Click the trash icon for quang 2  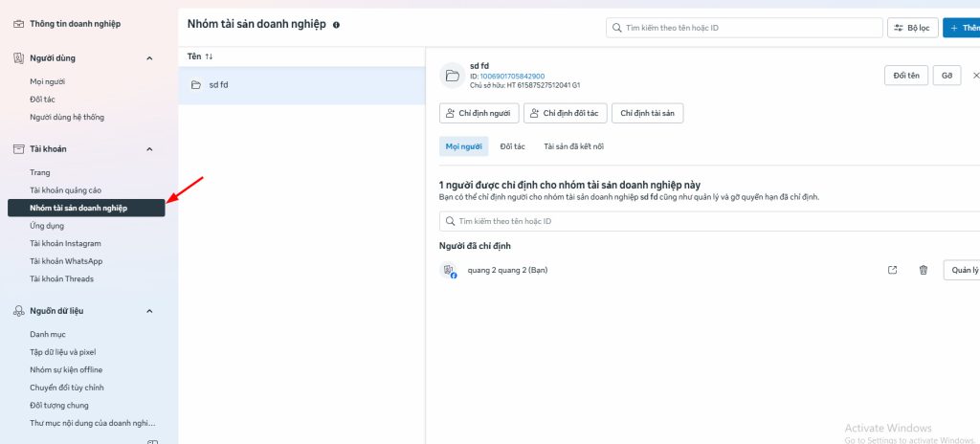(x=923, y=270)
